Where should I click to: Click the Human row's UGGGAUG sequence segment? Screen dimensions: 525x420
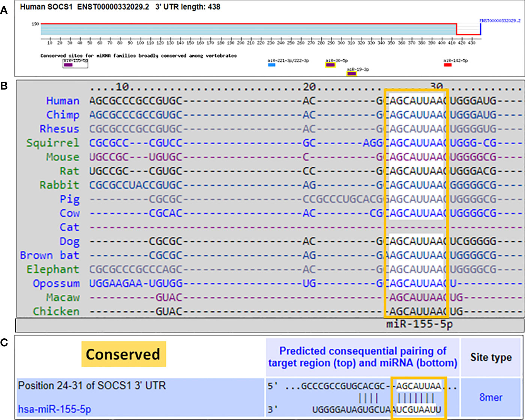(473, 101)
